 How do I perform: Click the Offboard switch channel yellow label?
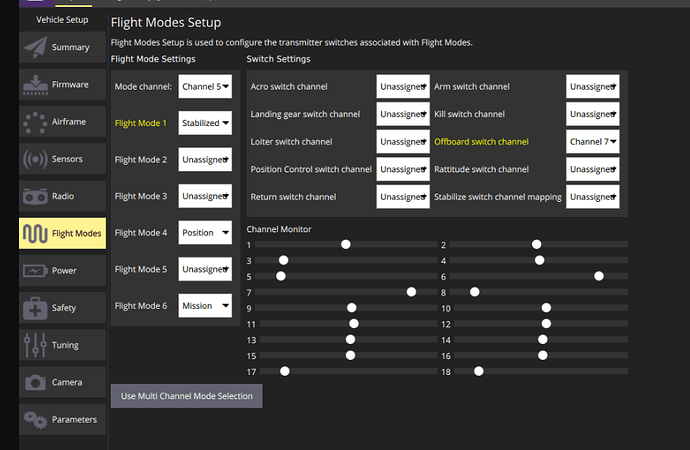point(481,142)
